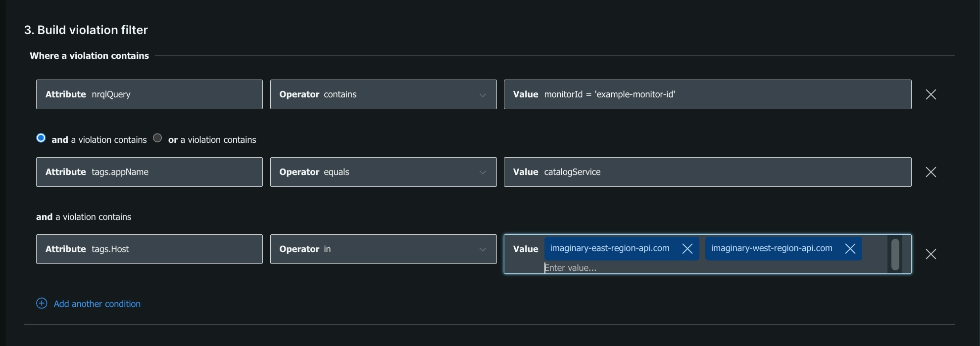Remove imaginary-east-region-api.com value chip

(687, 249)
